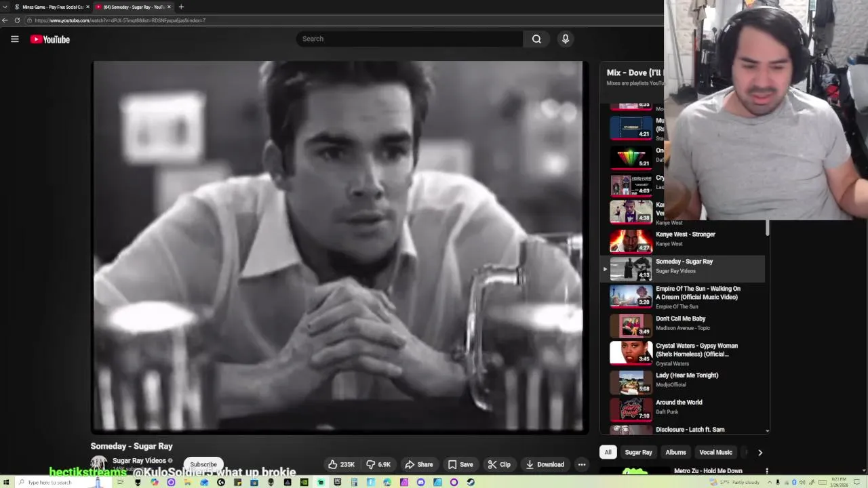Play Empire Of The Sun - Walking On A Dream

[698, 293]
